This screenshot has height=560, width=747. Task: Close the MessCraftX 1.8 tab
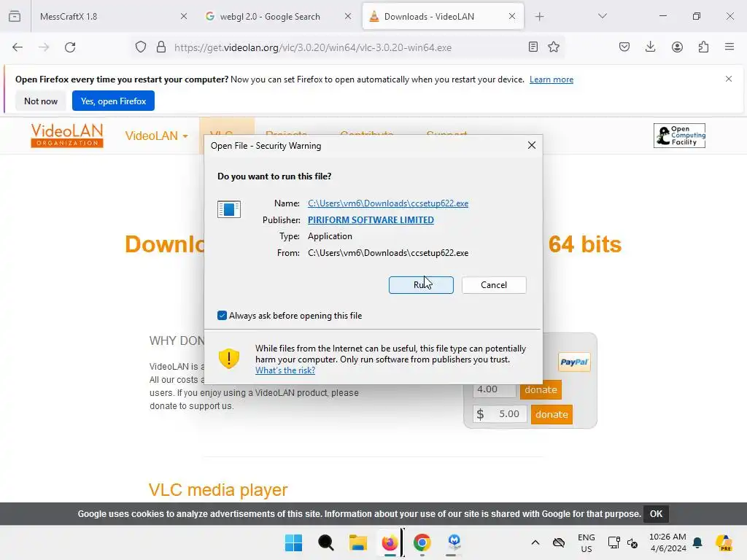click(x=183, y=16)
